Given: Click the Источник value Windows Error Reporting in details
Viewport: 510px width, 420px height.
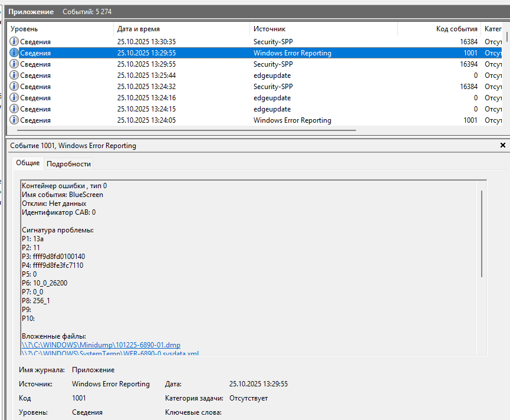Looking at the screenshot, I should pos(111,384).
